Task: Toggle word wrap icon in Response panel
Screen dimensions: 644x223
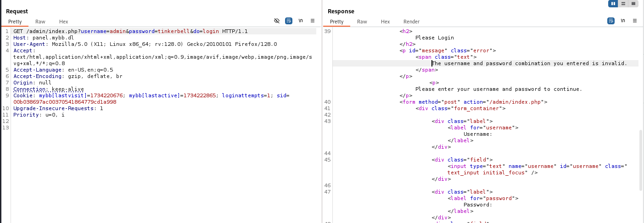Action: [x=611, y=21]
